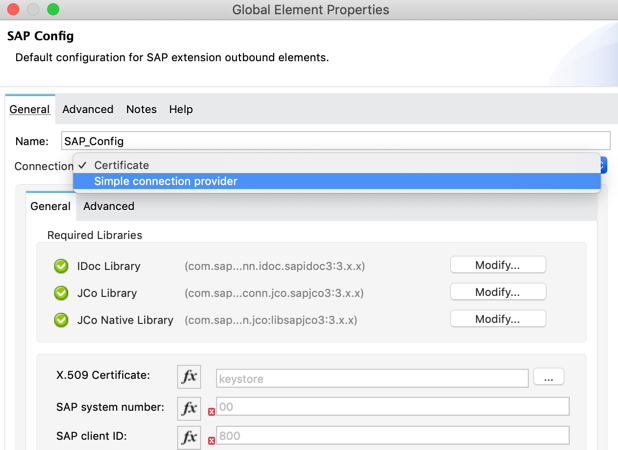Click the red error marker on SAP system number
Screen dimensions: 618x450
(x=212, y=412)
